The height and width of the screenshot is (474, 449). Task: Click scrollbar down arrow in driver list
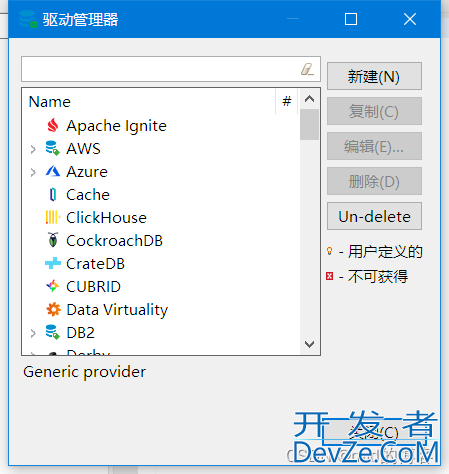click(310, 344)
